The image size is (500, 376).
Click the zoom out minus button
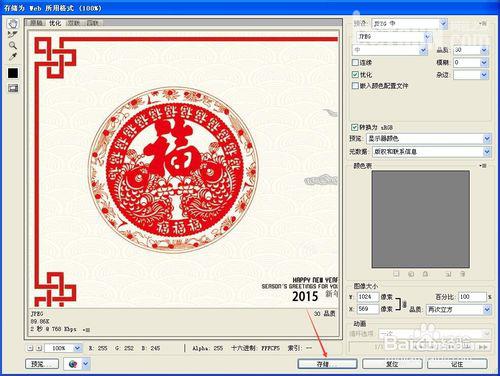(x=30, y=348)
